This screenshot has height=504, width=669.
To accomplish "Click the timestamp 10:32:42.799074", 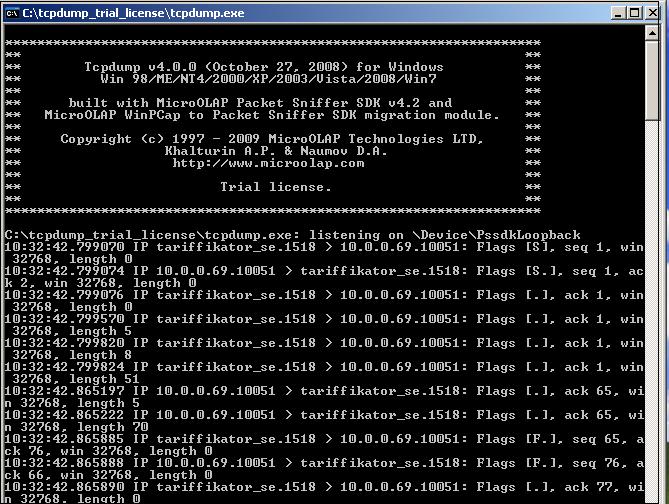I will coord(64,271).
